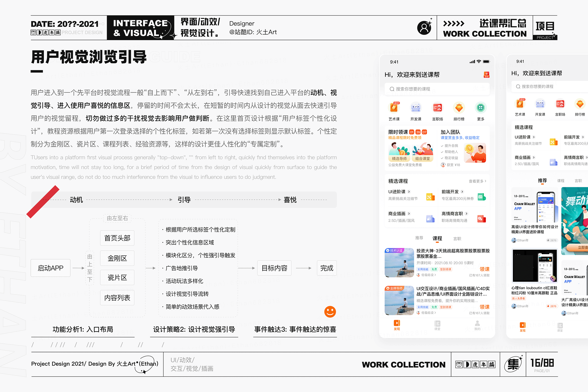Tap the 开发课 icon in right phone
Viewport: 588px width, 392px height.
point(540,103)
